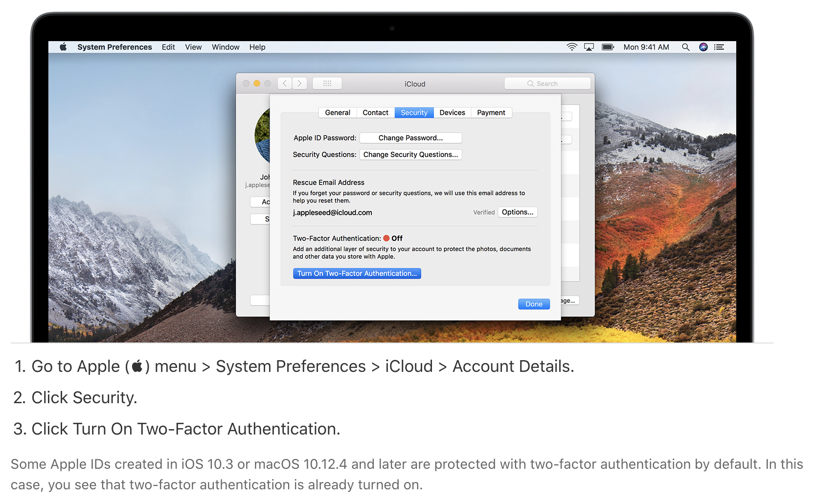Switch to the Payment tab
Image resolution: width=816 pixels, height=504 pixels.
(x=491, y=113)
